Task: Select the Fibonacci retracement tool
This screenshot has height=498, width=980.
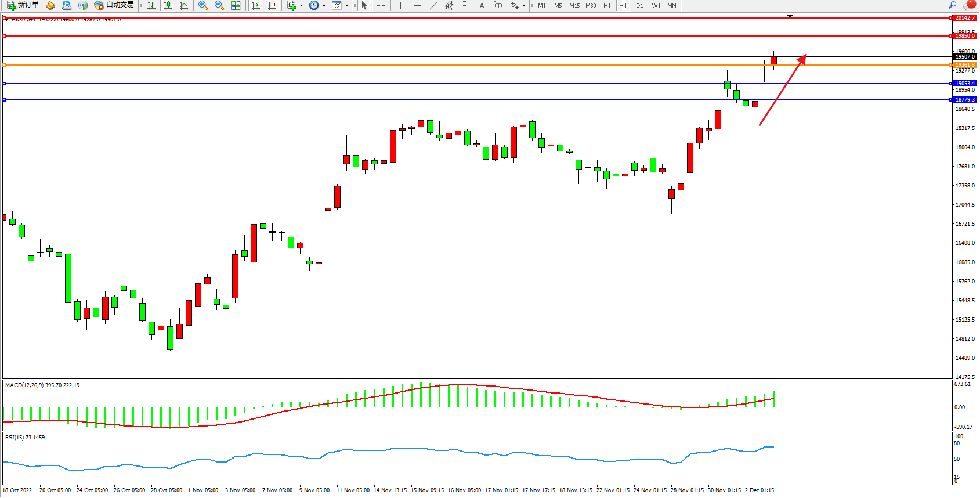Action: [465, 5]
